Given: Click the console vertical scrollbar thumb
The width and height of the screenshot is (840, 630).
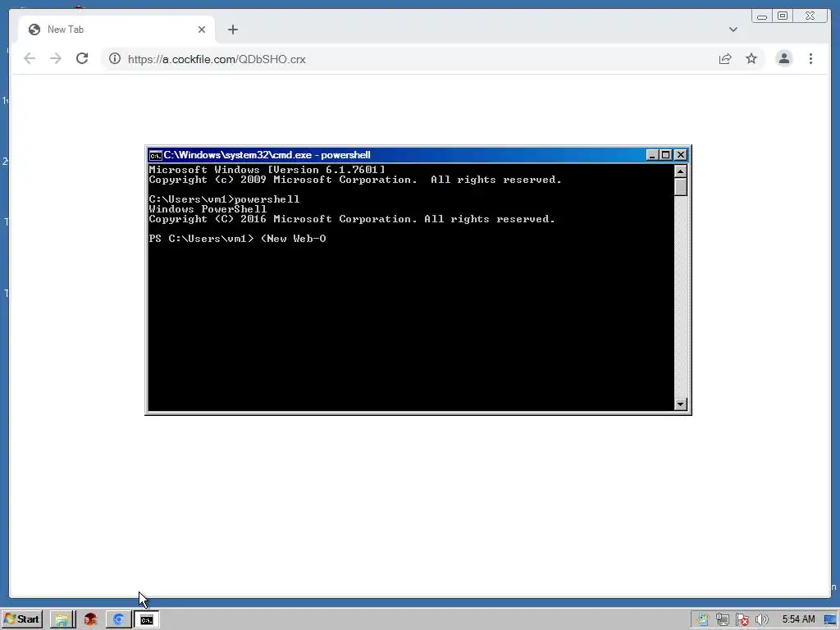Looking at the screenshot, I should tap(680, 187).
